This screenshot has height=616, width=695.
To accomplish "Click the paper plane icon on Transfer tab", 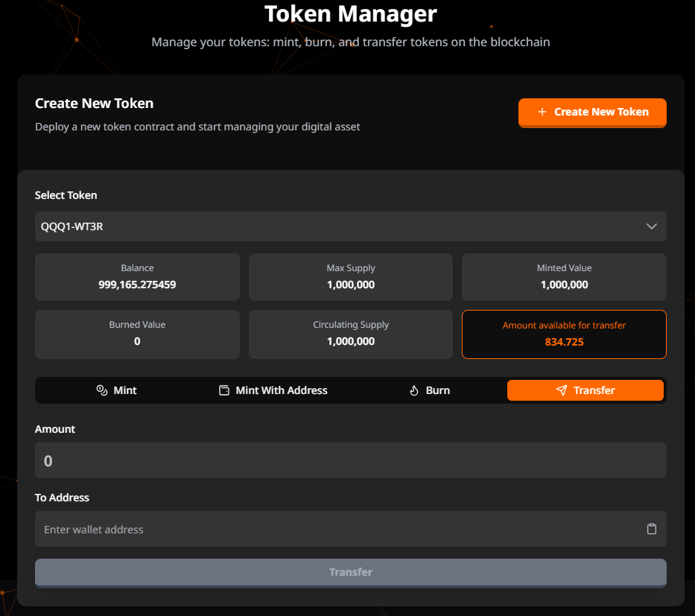I will click(x=562, y=390).
